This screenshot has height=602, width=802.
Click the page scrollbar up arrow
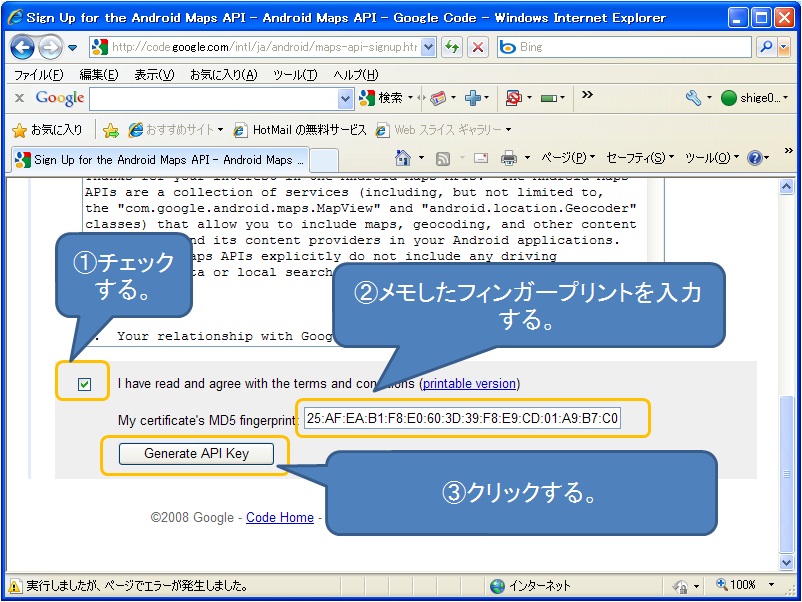pos(786,187)
